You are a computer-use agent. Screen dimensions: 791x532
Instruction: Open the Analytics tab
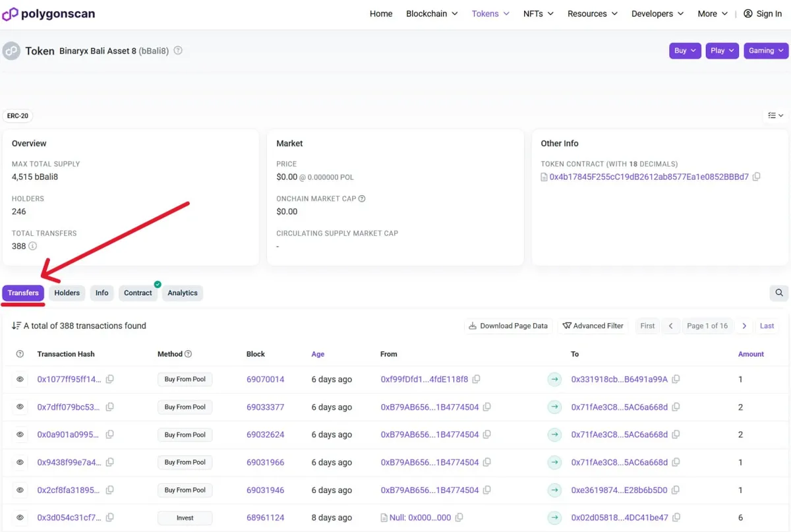(x=182, y=293)
